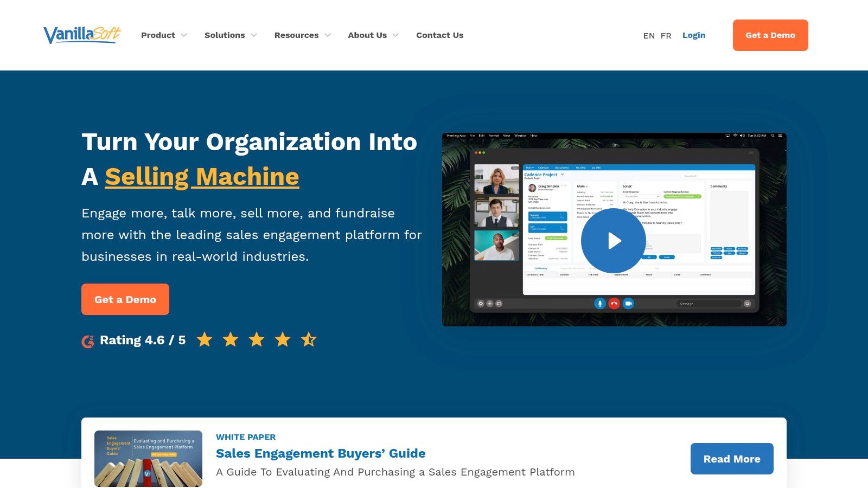Click the first rating star
Image resolution: width=868 pixels, height=488 pixels.
(205, 340)
